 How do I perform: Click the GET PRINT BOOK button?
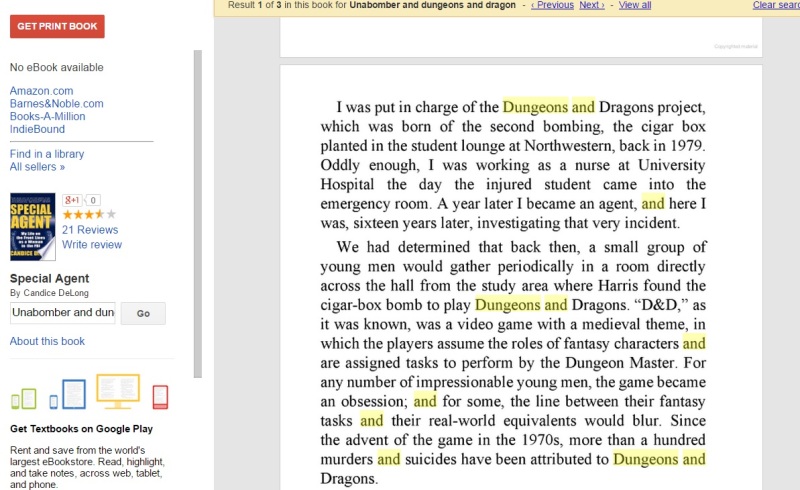click(x=57, y=27)
